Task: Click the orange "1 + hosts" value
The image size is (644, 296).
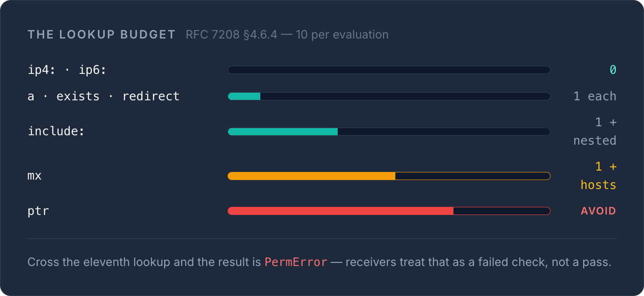Action: (598, 176)
